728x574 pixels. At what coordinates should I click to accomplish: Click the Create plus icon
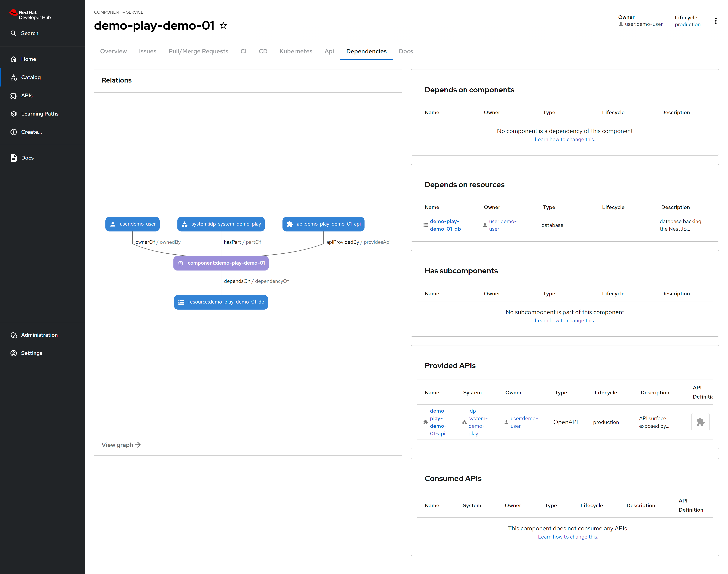pyautogui.click(x=14, y=132)
